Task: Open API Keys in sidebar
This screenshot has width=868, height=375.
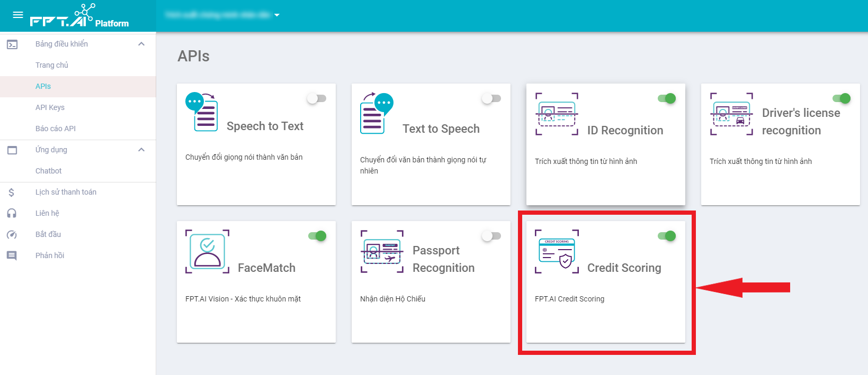Action: tap(78, 107)
